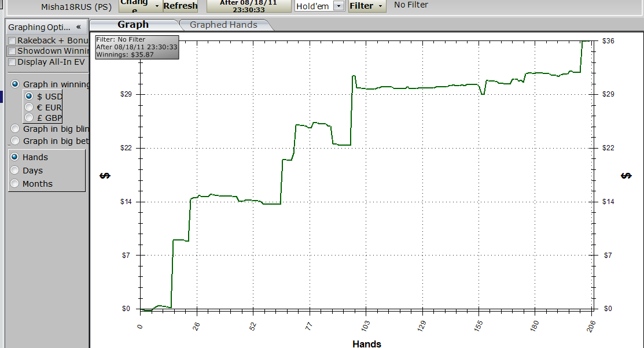This screenshot has width=644, height=348.
Task: Toggle the Showdown Winnings checkbox
Action: [12, 51]
